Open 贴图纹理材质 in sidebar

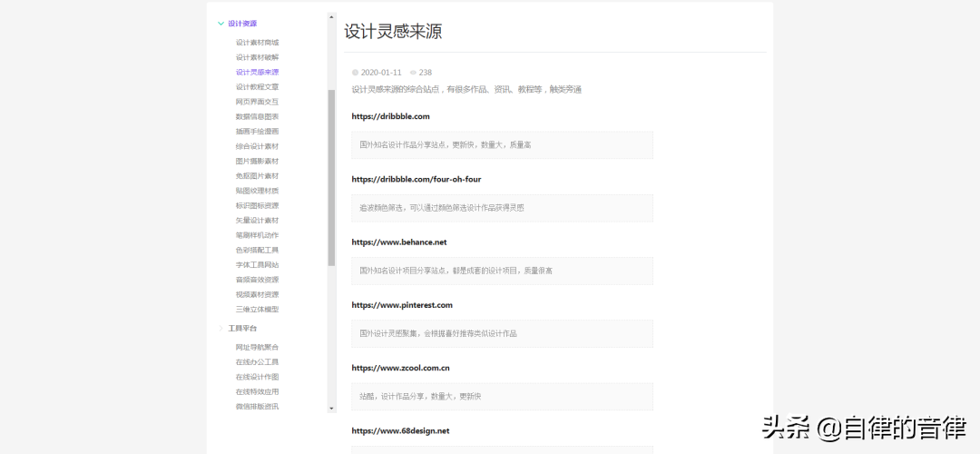258,191
